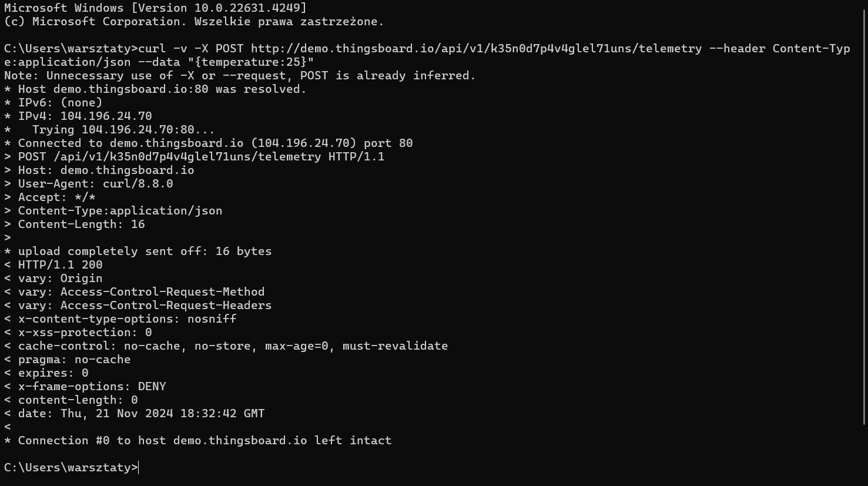Click the "IPv4: 104.196.24.70" line
Viewport: 868px width, 486px height.
pyautogui.click(x=78, y=116)
